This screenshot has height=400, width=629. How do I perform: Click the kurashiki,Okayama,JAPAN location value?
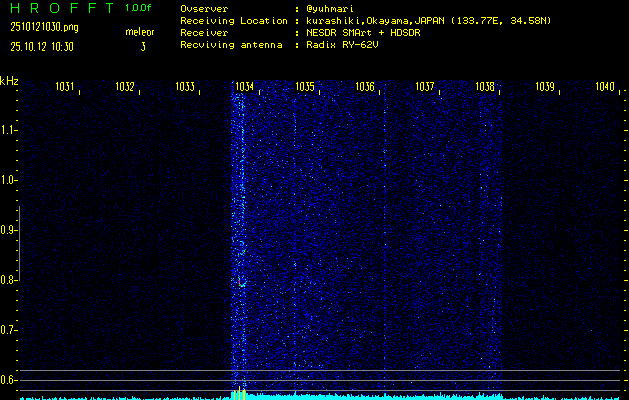pyautogui.click(x=428, y=21)
